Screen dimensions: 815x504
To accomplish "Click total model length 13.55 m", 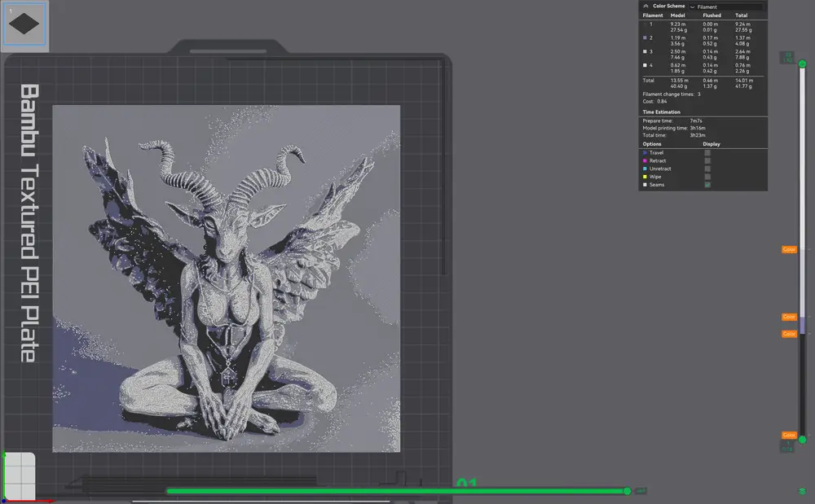I will (x=680, y=81).
